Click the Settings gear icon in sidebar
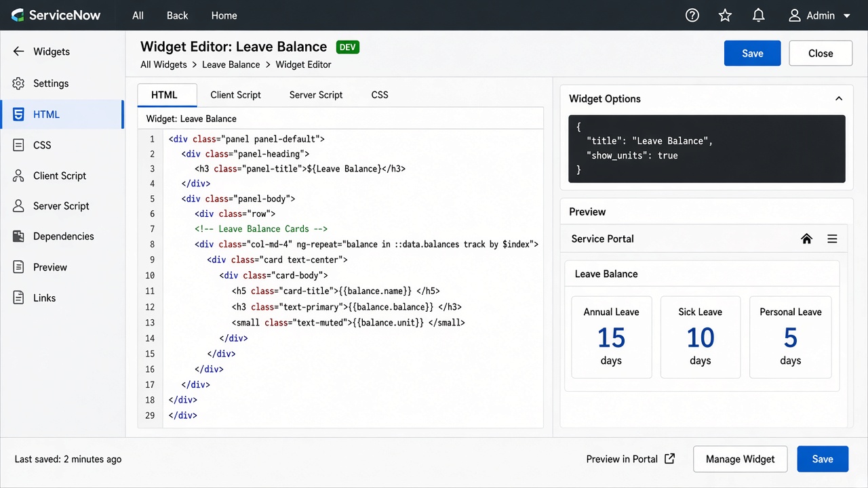The image size is (868, 488). point(19,83)
